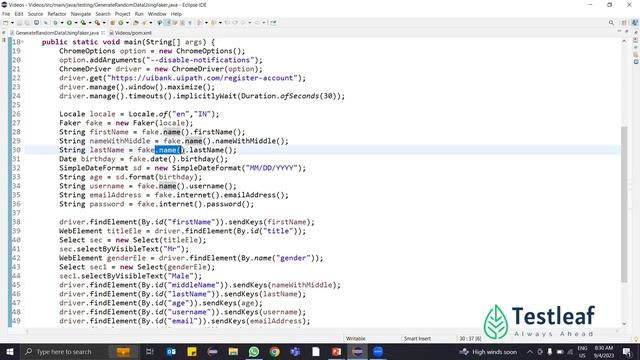Open Sticky Notes from taskbar
Image resolution: width=640 pixels, height=360 pixels.
tap(192, 351)
